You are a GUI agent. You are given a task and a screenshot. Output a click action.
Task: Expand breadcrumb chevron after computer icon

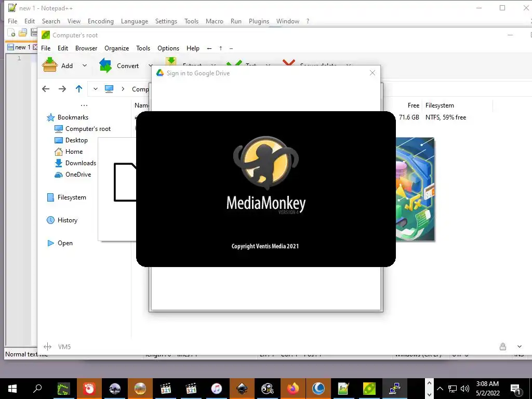[123, 89]
